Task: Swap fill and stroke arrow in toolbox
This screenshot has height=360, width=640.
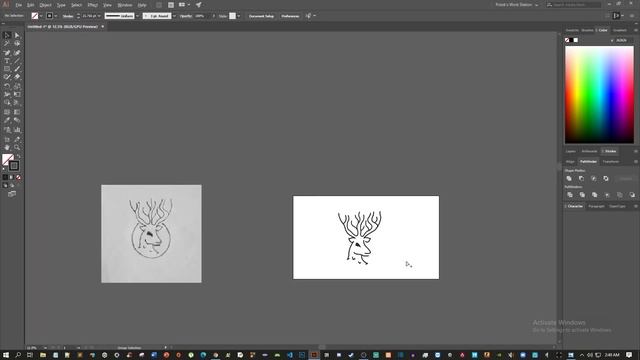Action: (18, 156)
